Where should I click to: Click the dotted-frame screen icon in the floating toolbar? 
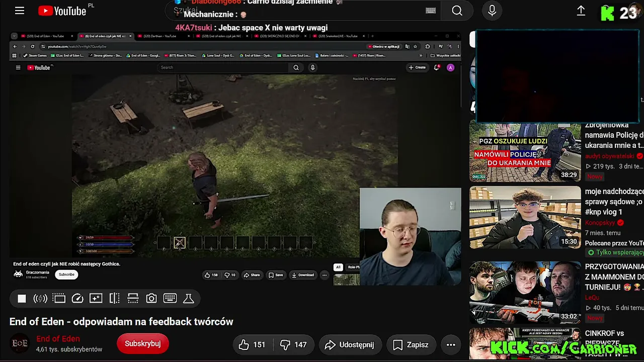pos(59,299)
